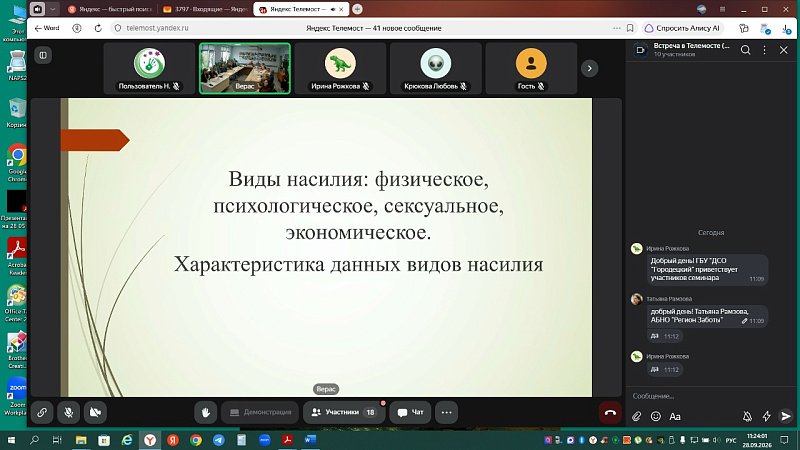Switch to Яндекс быстрый поиск tab
Screen dimensions: 800x450
tap(110, 9)
